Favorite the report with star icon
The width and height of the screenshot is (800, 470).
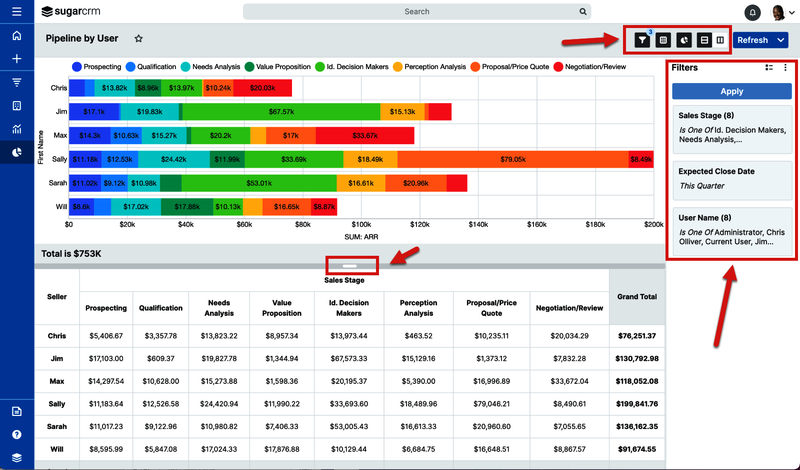coord(138,38)
